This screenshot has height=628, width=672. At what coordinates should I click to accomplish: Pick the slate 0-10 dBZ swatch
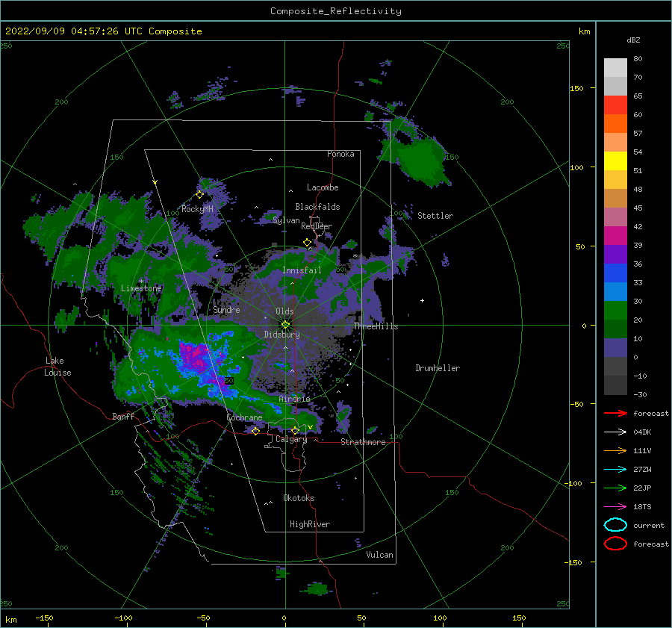[x=615, y=348]
